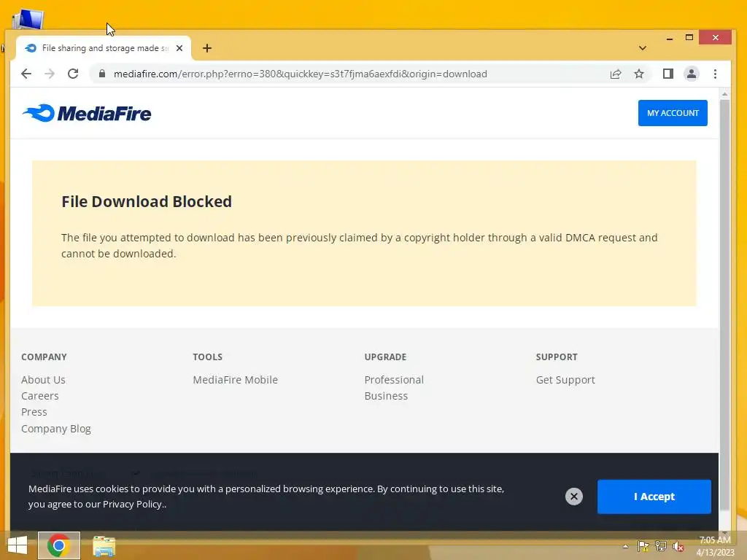Toggle the Chrome side panel icon

(x=668, y=74)
